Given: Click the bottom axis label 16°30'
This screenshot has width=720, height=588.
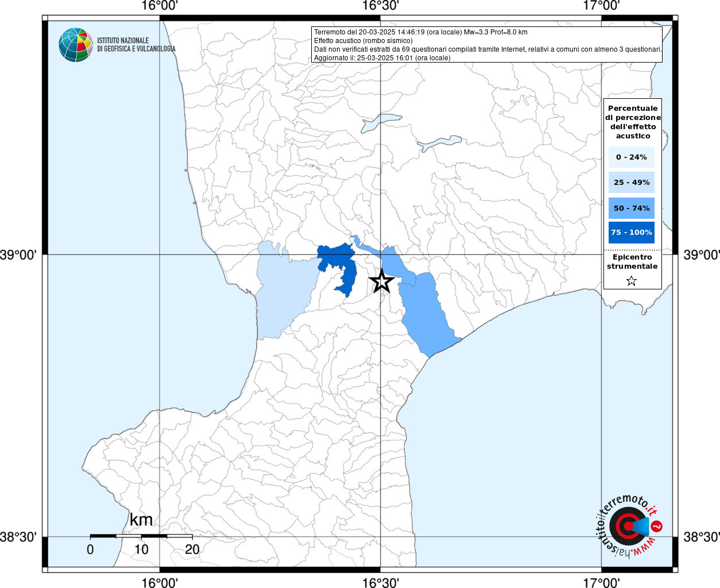Looking at the screenshot, I should 381,582.
